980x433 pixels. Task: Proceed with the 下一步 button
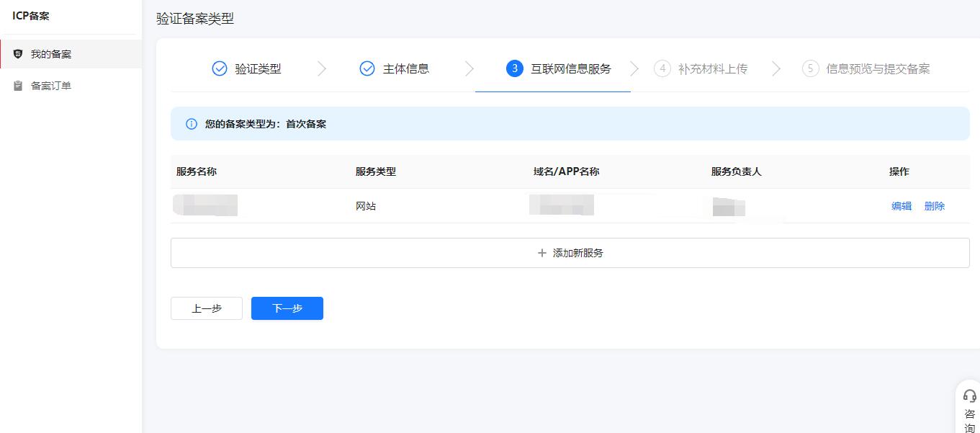[x=287, y=308]
